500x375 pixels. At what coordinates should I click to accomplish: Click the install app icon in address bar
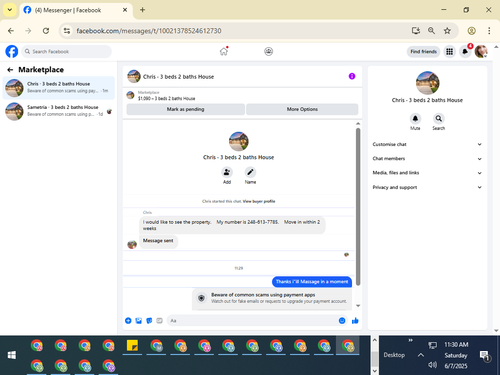pyautogui.click(x=416, y=31)
